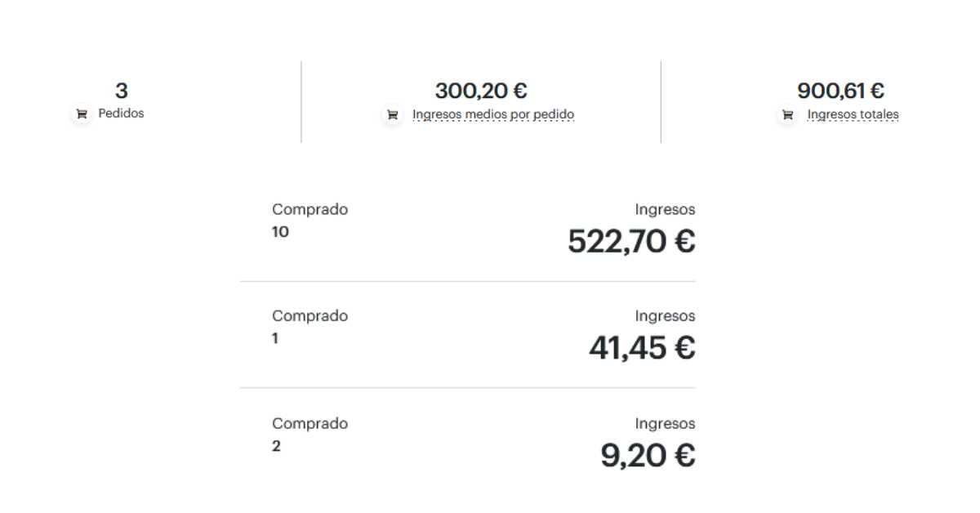Open the Ingresos medios por pedido tooltip link
980x513 pixels.
(492, 114)
